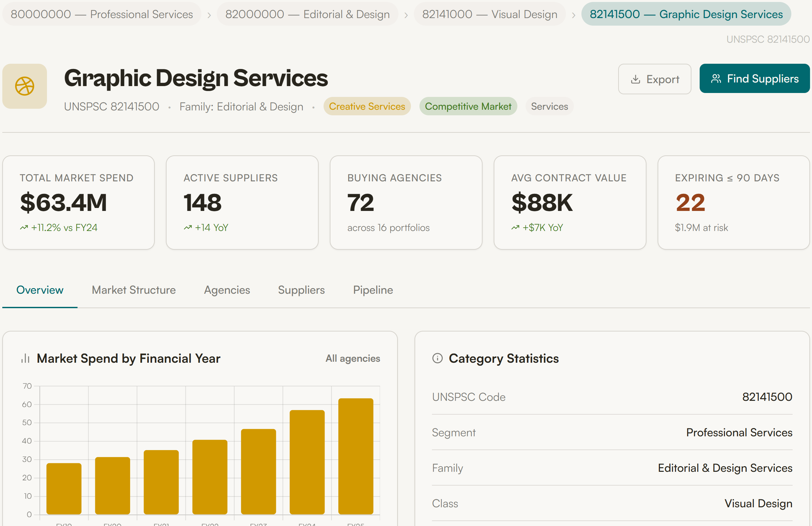
Task: Click the Export button
Action: click(x=654, y=79)
